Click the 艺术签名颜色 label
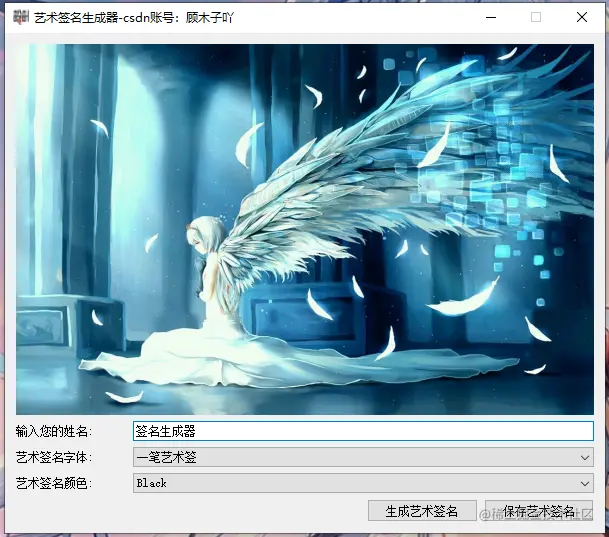609x537 pixels. click(53, 483)
